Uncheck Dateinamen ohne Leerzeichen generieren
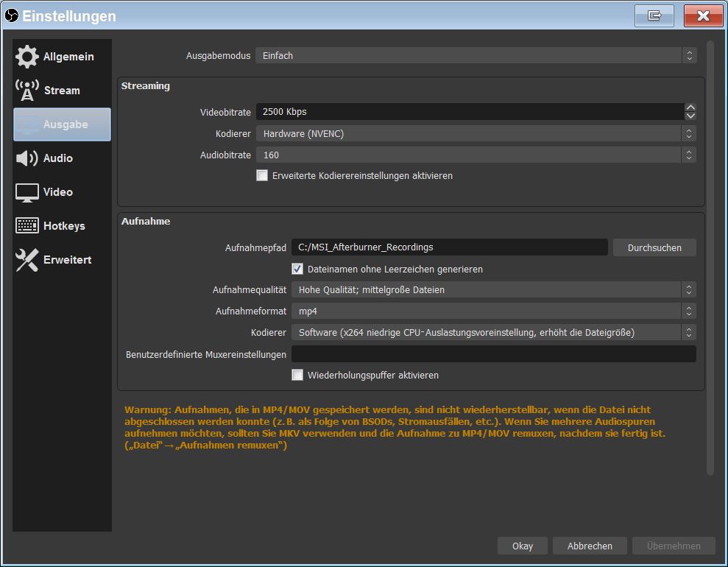The width and height of the screenshot is (728, 567). (297, 270)
